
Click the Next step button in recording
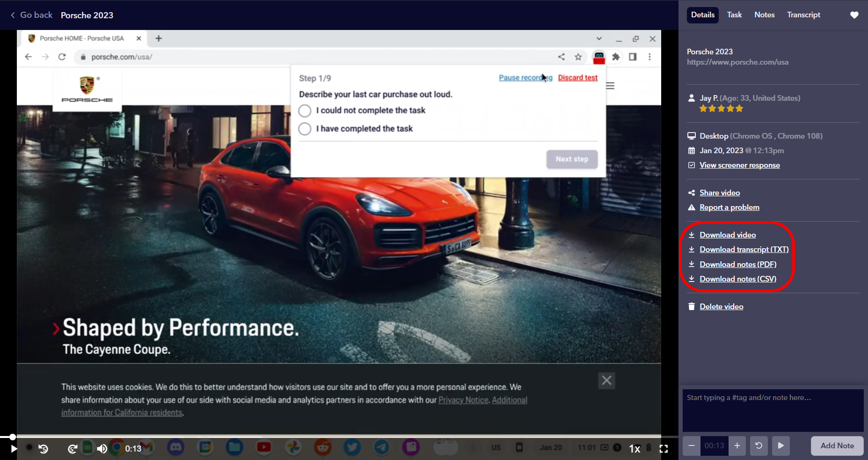pyautogui.click(x=572, y=159)
